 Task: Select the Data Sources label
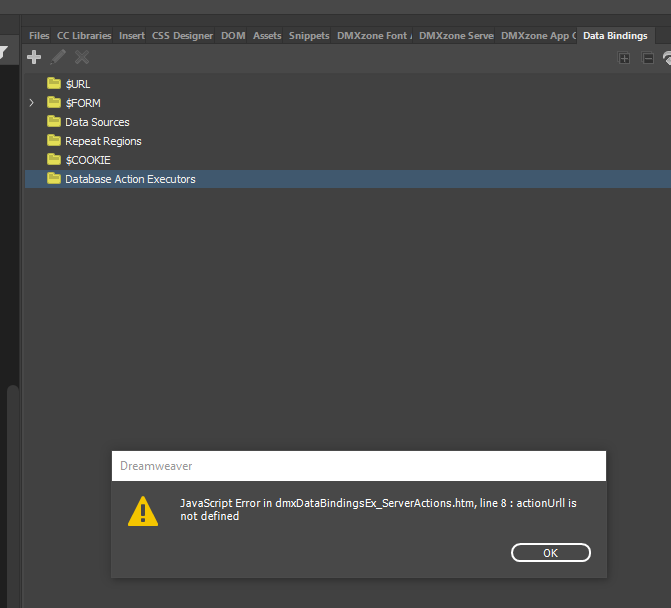coord(97,122)
